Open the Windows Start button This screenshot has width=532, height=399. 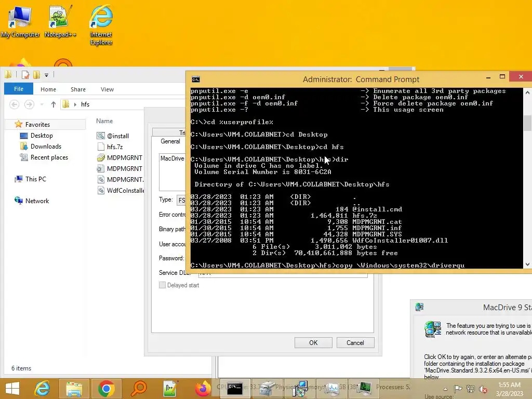pos(12,389)
